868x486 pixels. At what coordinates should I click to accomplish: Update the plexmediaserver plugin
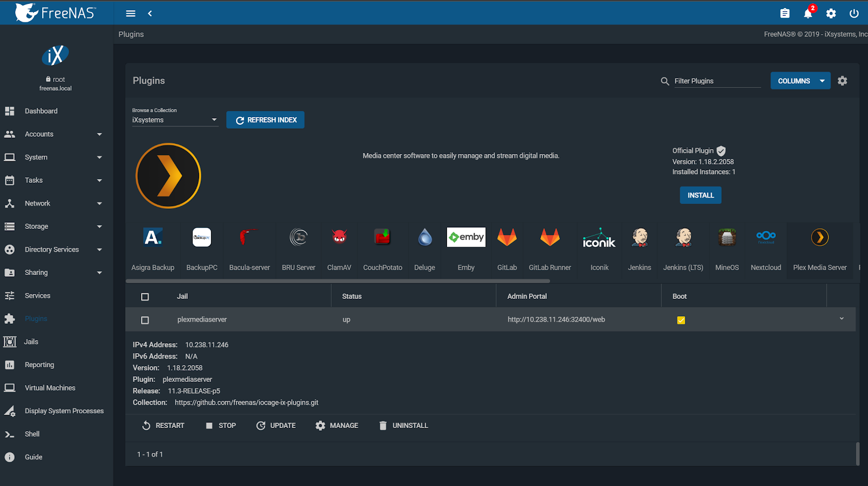click(x=276, y=426)
